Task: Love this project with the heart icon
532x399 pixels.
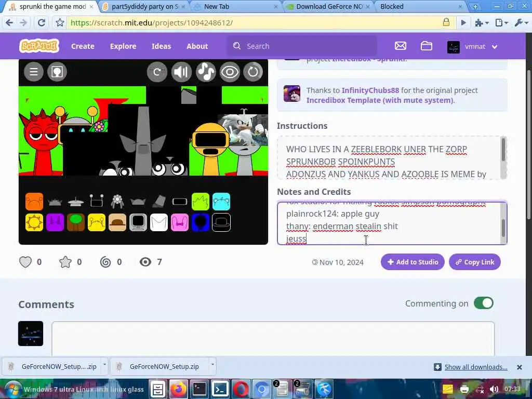Action: [x=25, y=262]
